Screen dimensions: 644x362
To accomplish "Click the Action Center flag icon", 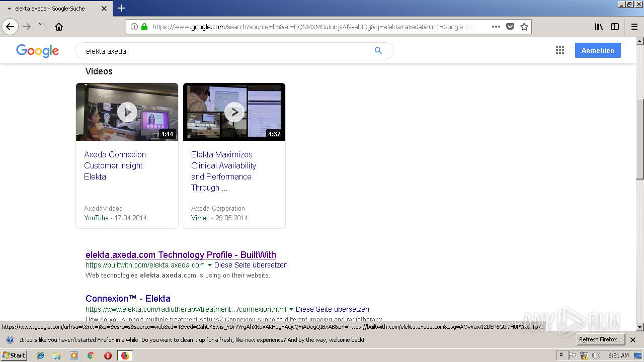I will pos(573,355).
